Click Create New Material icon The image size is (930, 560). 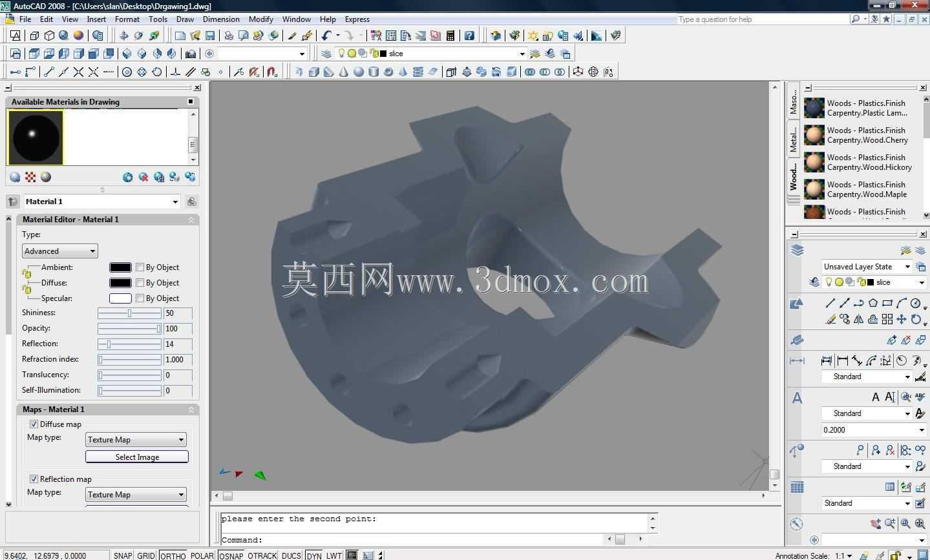point(128,177)
